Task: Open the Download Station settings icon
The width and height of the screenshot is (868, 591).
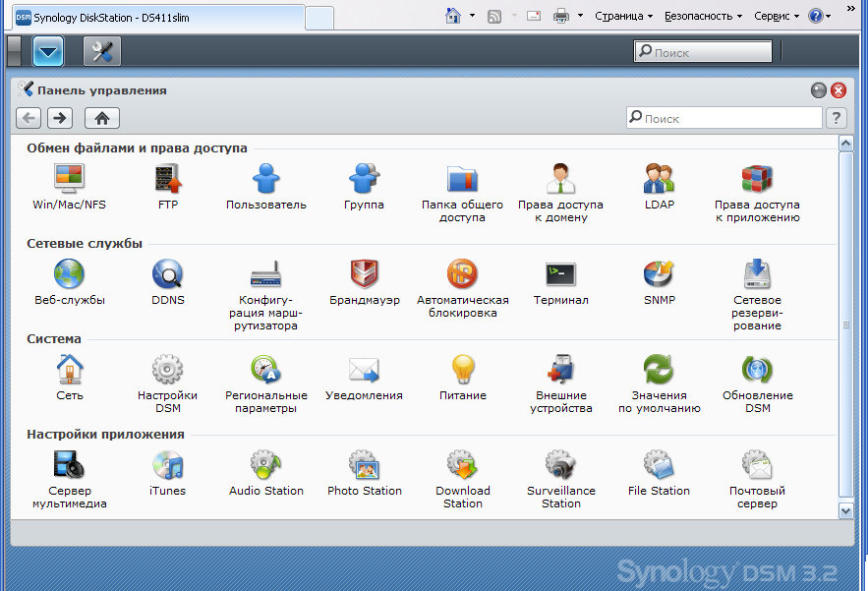Action: tap(462, 464)
